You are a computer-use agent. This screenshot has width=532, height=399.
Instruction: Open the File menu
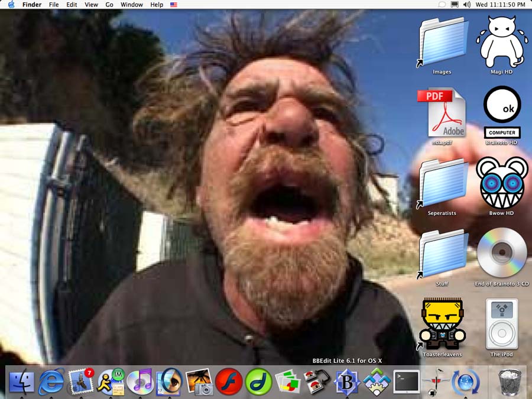(54, 5)
